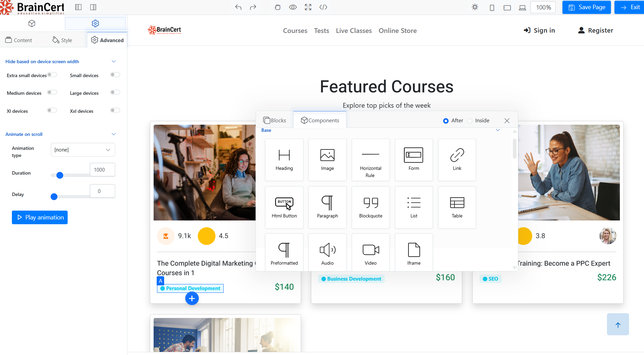Image resolution: width=644 pixels, height=355 pixels.
Task: Select the Heading component
Action: point(284,160)
